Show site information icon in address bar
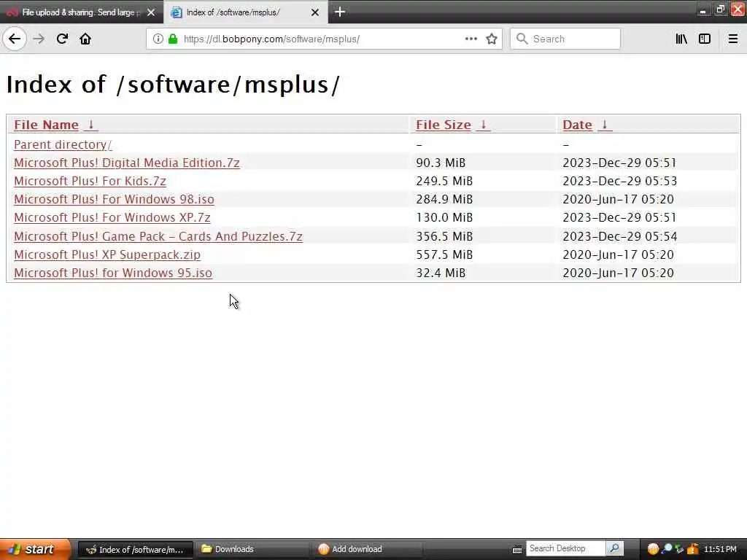747x560 pixels. (x=158, y=39)
